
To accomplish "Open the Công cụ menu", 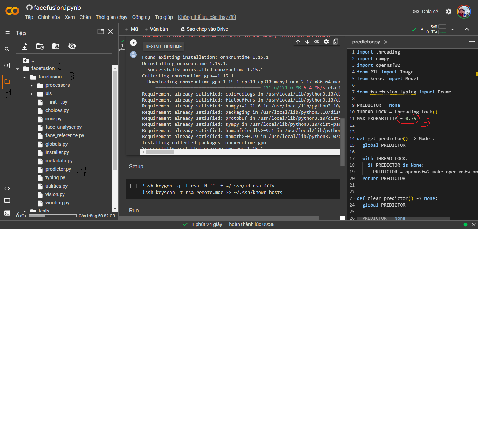I will (x=141, y=17).
